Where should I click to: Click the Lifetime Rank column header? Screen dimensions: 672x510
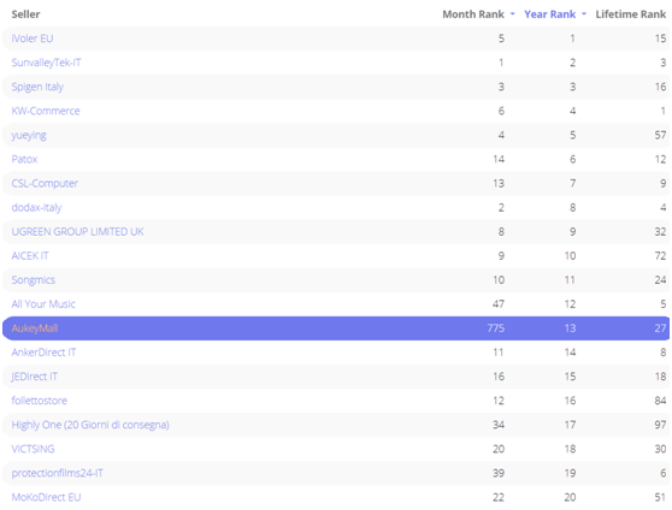coord(630,14)
